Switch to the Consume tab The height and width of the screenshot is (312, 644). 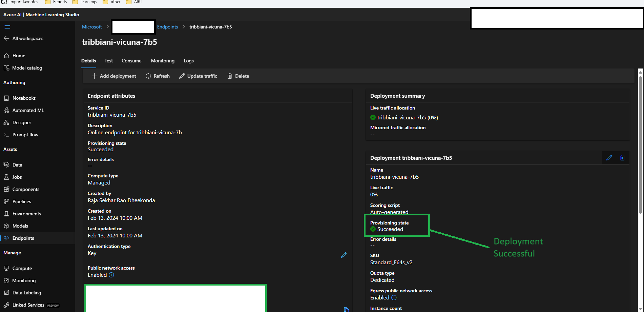131,61
